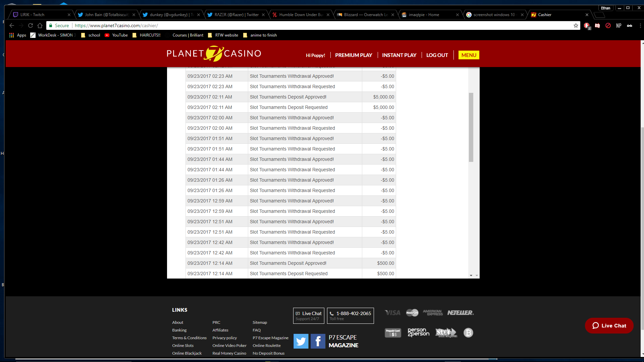Click the Person2Person logo
644x362 pixels.
click(x=419, y=333)
